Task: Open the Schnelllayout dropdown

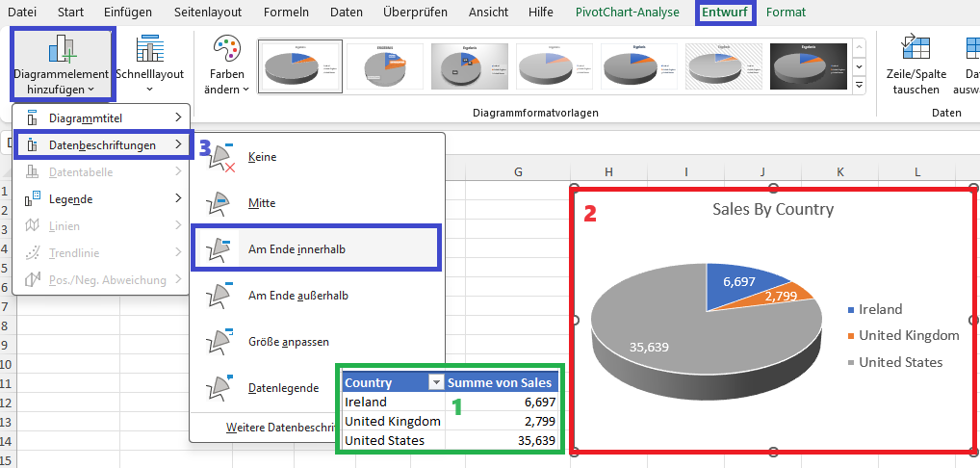Action: 150,64
